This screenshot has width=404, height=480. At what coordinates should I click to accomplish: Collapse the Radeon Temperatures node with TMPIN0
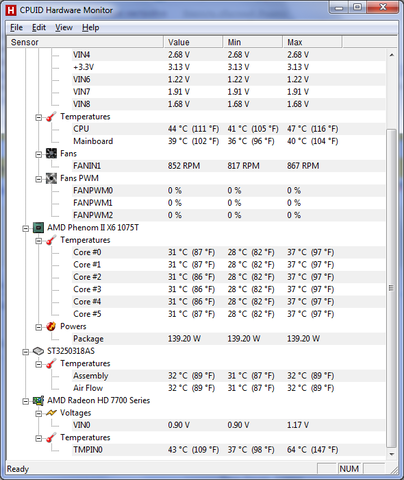39,438
